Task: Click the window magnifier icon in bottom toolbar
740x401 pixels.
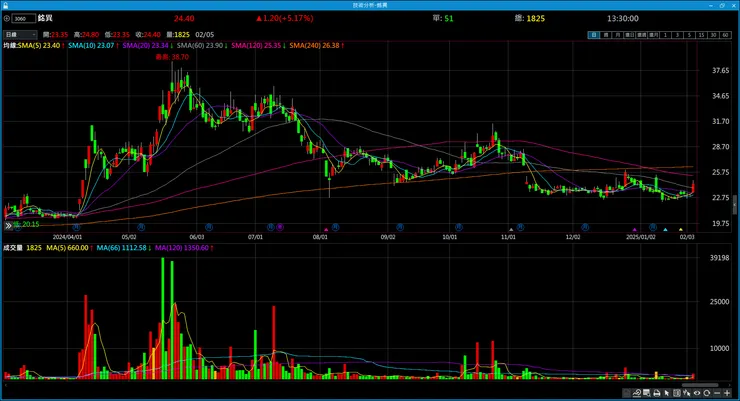Action: tap(647, 393)
